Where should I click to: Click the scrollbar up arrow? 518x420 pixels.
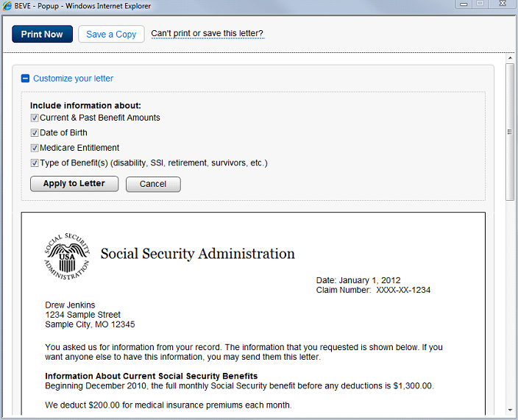(510, 58)
